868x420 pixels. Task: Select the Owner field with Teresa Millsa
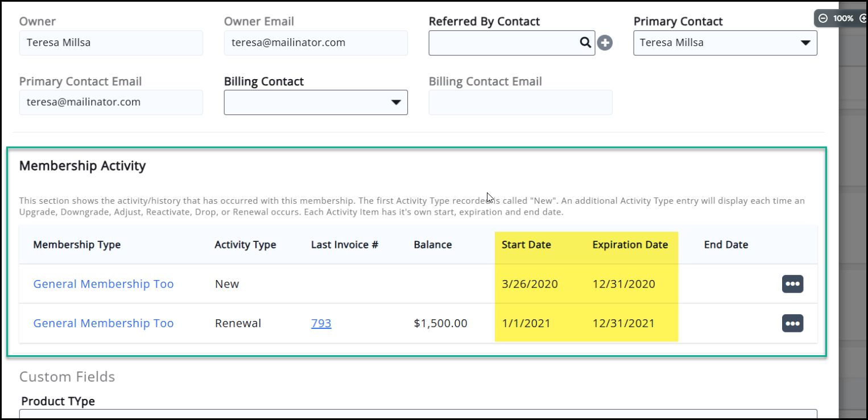(111, 43)
